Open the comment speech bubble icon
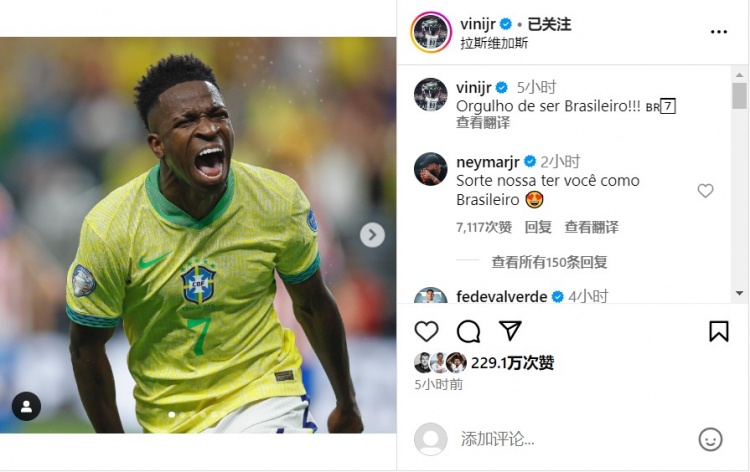Image resolution: width=750 pixels, height=472 pixels. click(x=468, y=331)
